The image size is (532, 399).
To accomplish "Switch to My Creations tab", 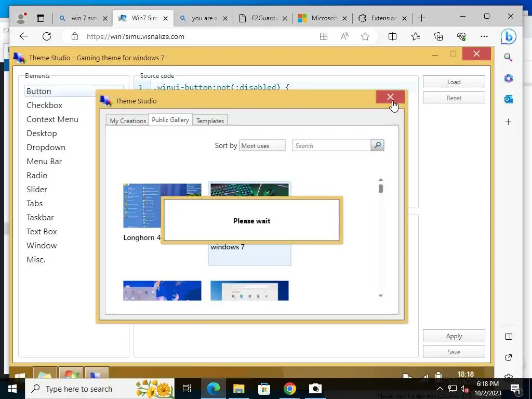I will tap(128, 121).
